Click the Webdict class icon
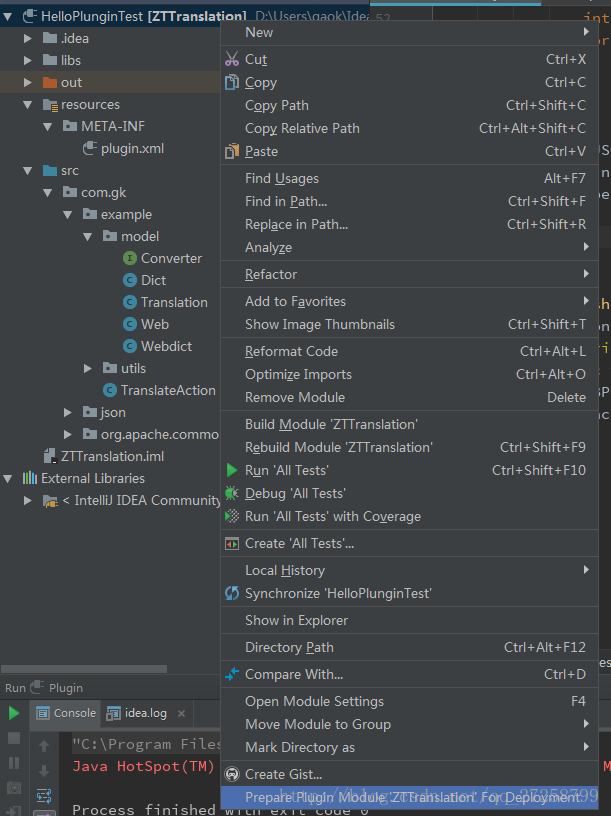This screenshot has height=816, width=611. coord(130,346)
